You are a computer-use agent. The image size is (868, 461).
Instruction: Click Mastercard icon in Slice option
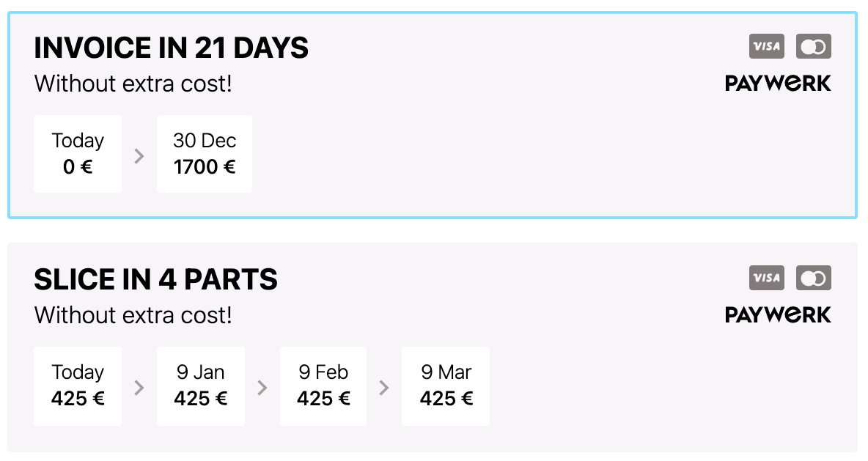coord(814,278)
